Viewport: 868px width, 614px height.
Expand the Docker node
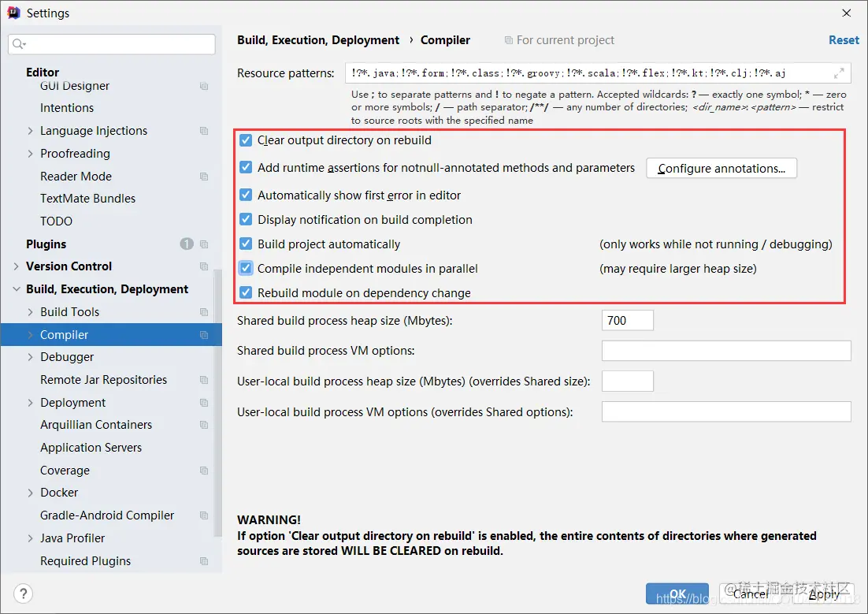pos(30,493)
